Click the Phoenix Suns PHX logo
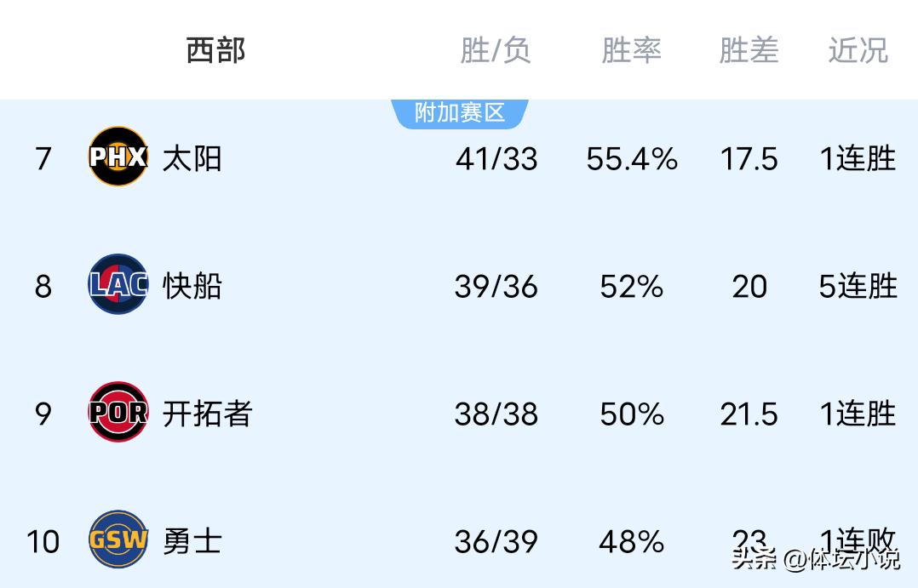Image resolution: width=918 pixels, height=588 pixels. (118, 157)
